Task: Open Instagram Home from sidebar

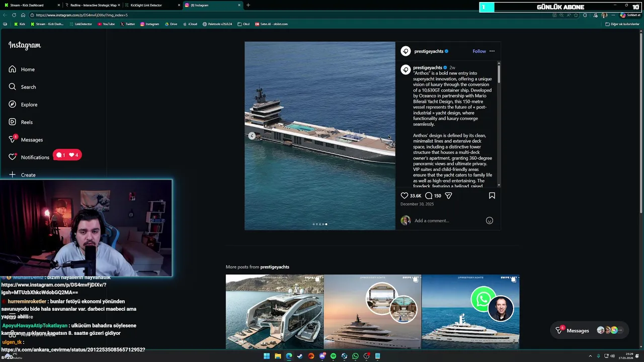Action: tap(22, 69)
